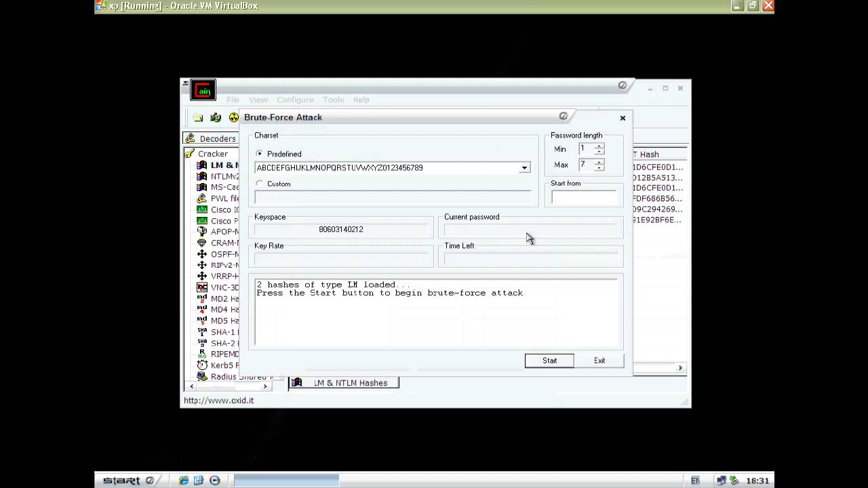
Task: Switch to the LM & NTLM Hashes tab
Action: click(x=344, y=383)
